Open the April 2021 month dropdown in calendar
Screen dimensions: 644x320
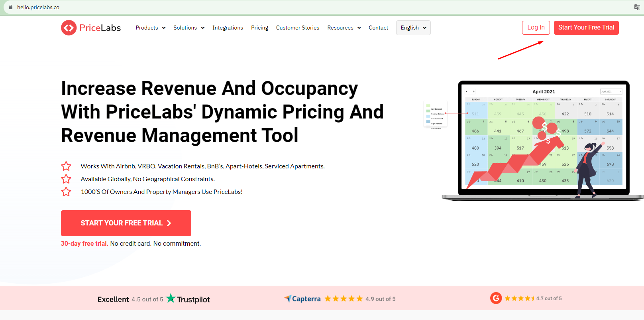coord(611,92)
